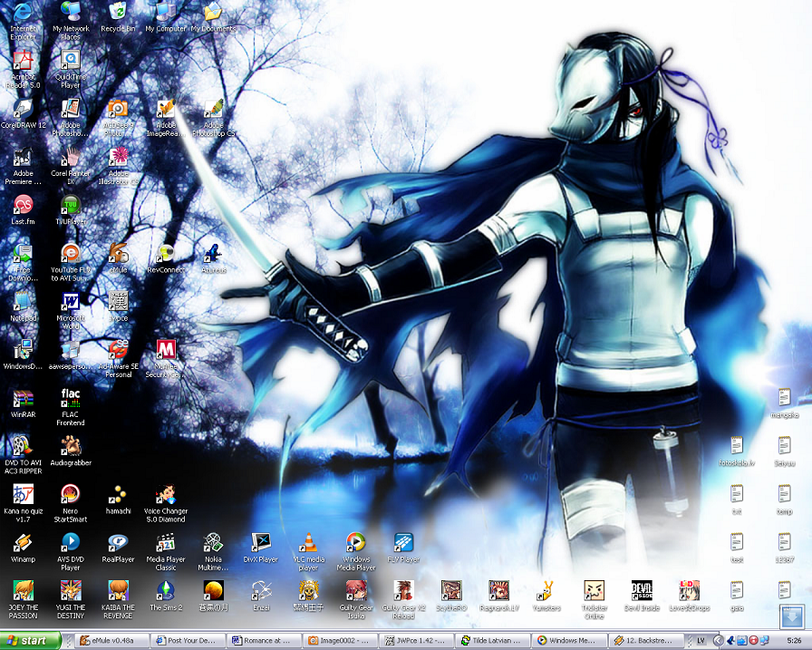The width and height of the screenshot is (812, 650).
Task: Open DVD TO AVI AC3 RIPPER icon
Action: pyautogui.click(x=23, y=446)
